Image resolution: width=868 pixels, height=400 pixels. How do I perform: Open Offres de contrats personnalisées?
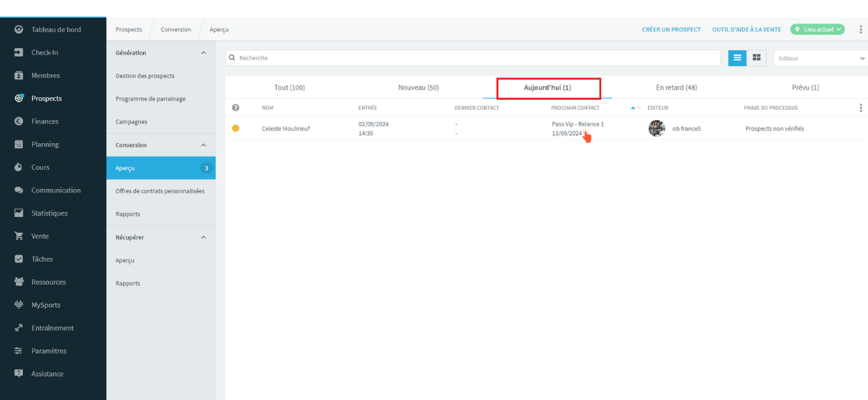[x=161, y=191]
